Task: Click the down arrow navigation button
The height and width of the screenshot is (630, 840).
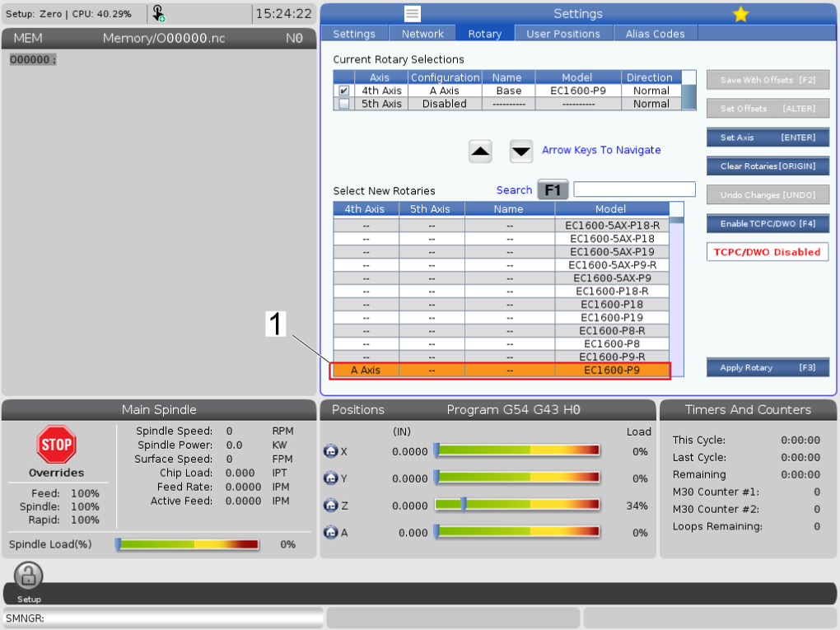Action: [520, 152]
